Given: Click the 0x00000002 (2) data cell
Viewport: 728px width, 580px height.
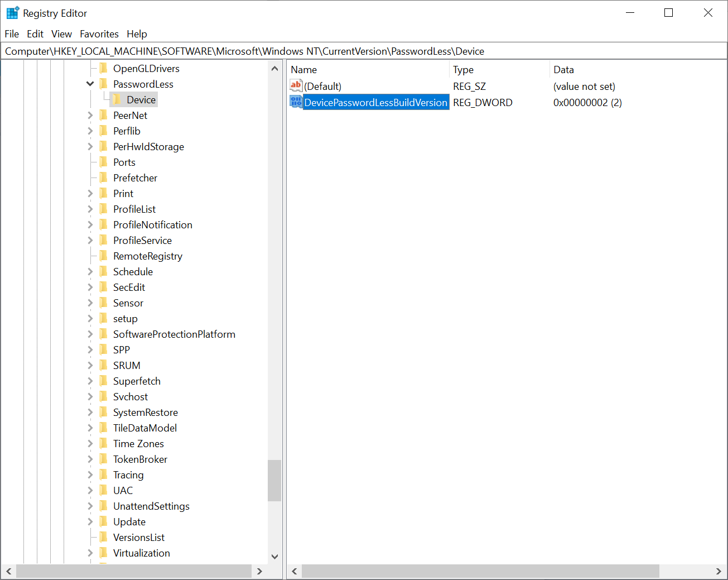Looking at the screenshot, I should click(x=587, y=103).
